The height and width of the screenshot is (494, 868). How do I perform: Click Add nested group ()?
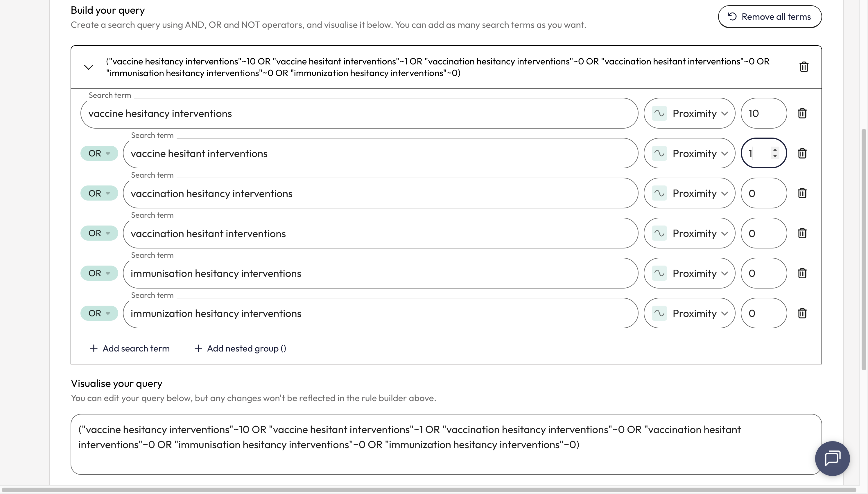tap(240, 349)
